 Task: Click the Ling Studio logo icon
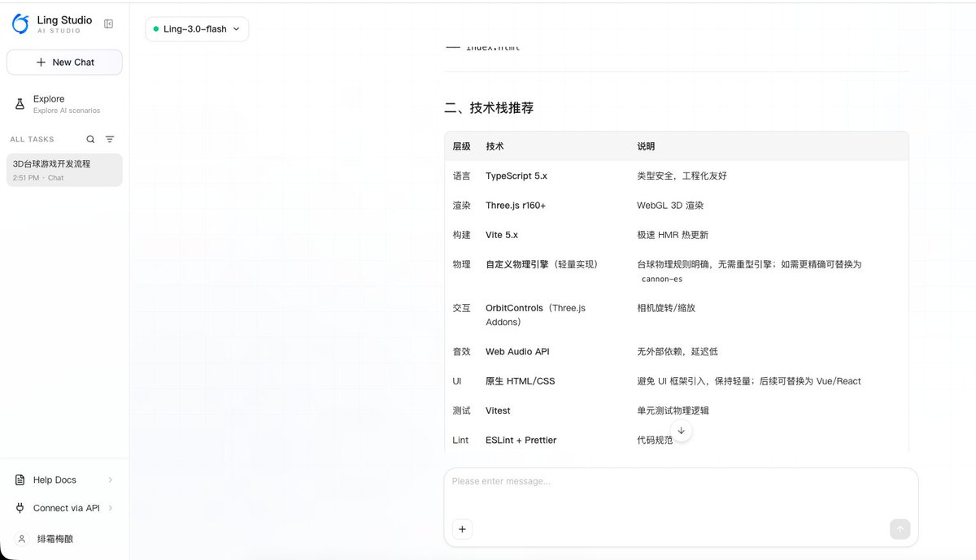point(20,24)
